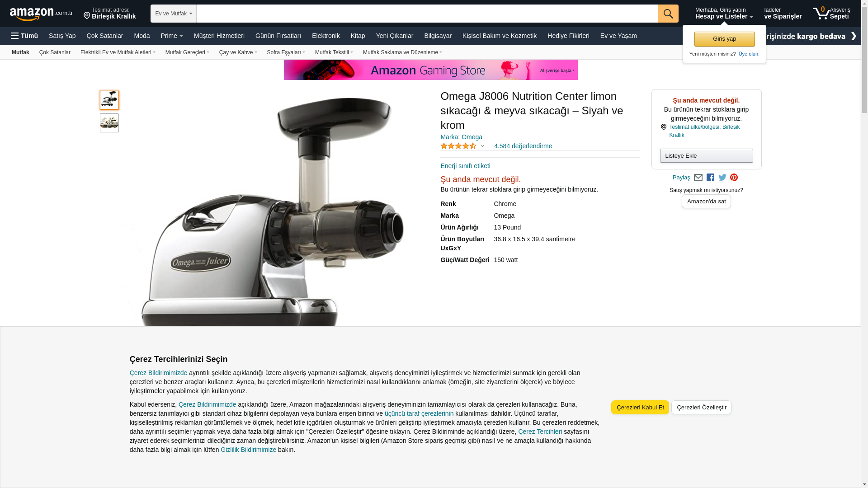Share the product via email icon
The image size is (868, 488).
click(x=698, y=178)
